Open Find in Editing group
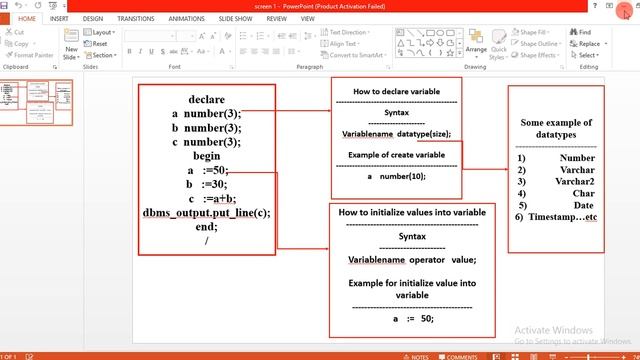Viewport: 640px width, 360px height. point(580,32)
